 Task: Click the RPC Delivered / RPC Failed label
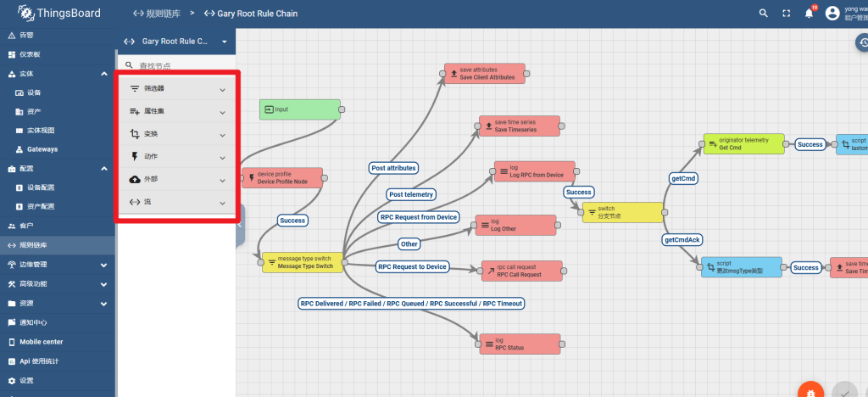tap(411, 304)
